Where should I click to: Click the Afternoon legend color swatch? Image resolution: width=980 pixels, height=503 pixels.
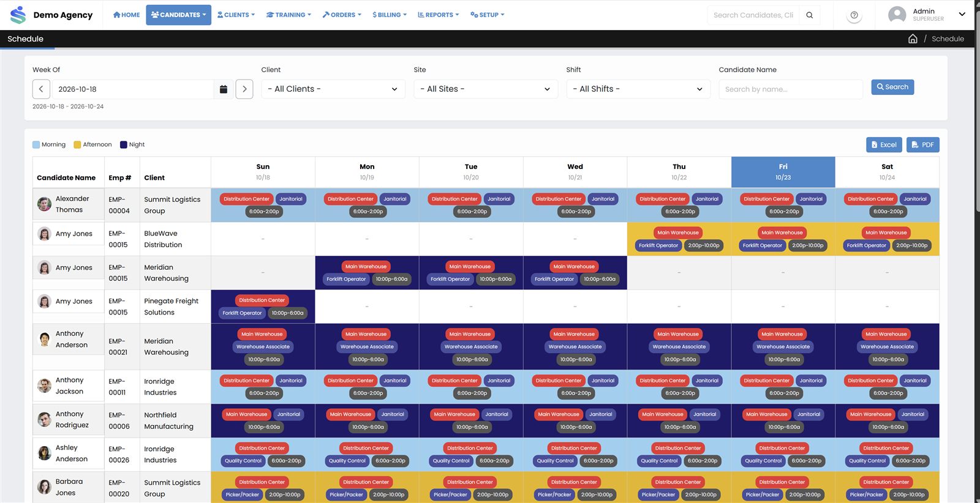tap(77, 145)
